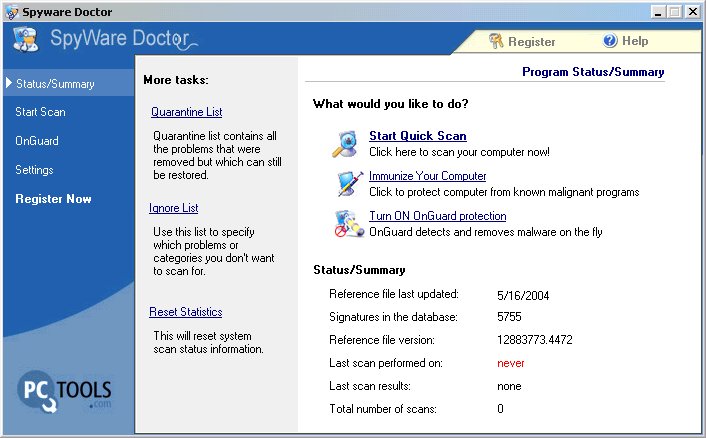Click the Start Quick Scan magnifier icon
706x438 pixels.
click(x=345, y=144)
